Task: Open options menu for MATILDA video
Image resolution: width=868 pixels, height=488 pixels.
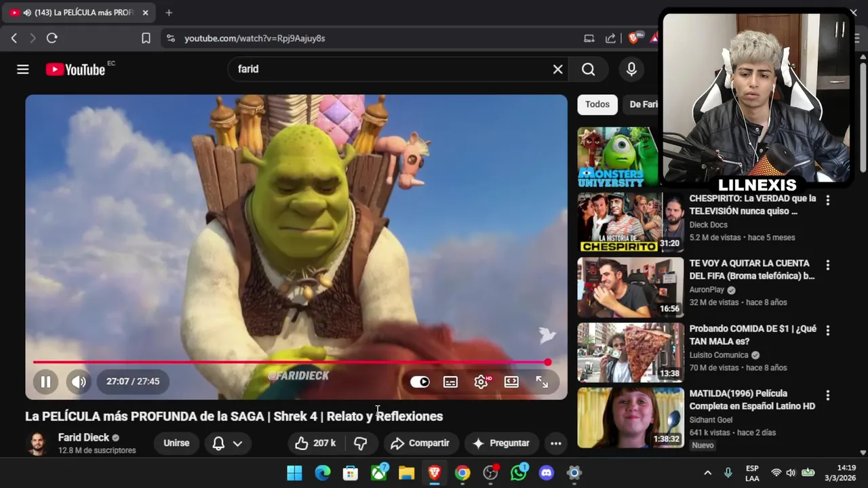Action: [827, 395]
